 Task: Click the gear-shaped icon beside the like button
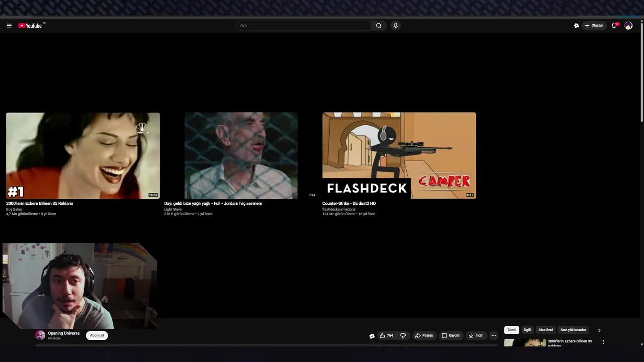pyautogui.click(x=372, y=336)
